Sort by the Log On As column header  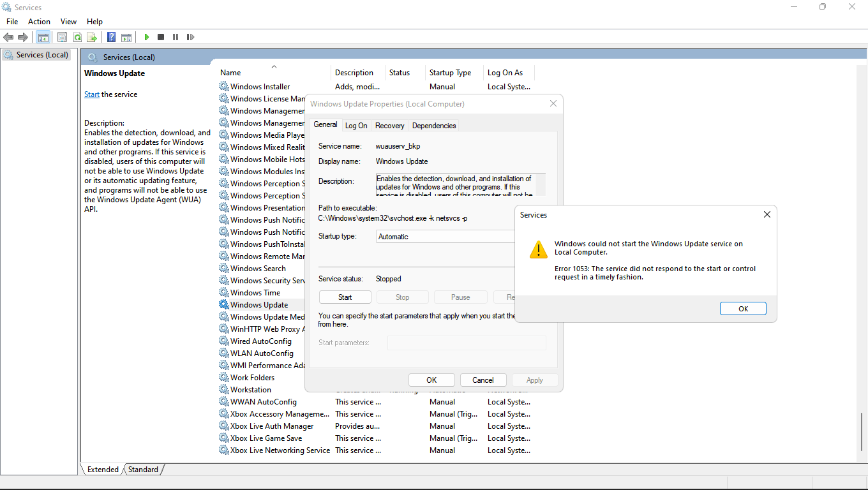point(509,72)
